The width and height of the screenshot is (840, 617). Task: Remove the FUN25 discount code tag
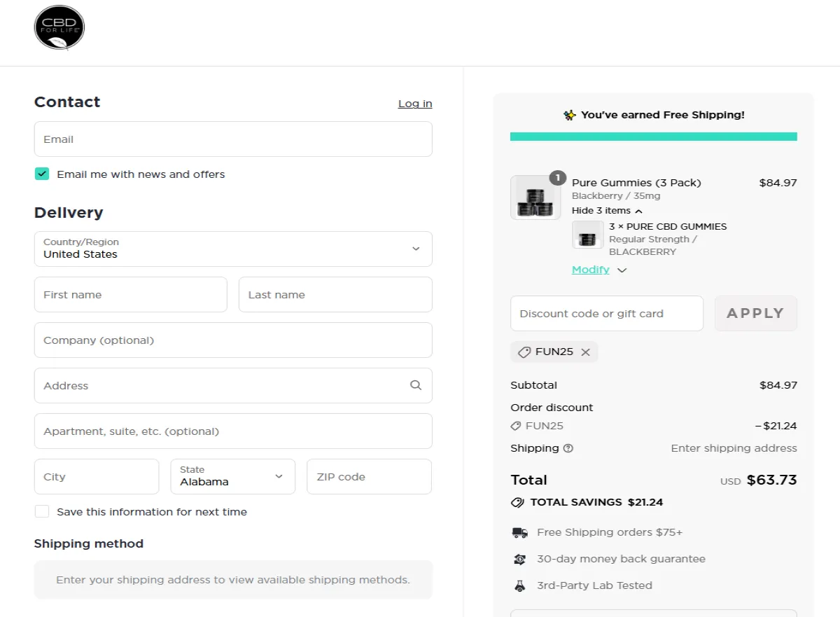click(586, 352)
